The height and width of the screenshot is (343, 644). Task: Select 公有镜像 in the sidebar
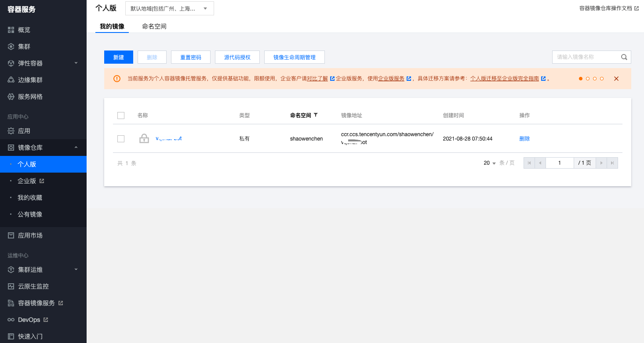30,214
